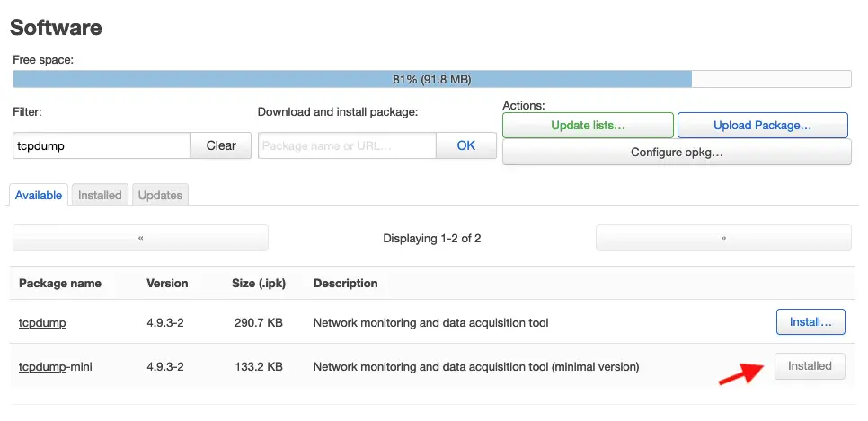Screen dimensions: 868x421
Task: Clear the package filter
Action: point(221,145)
